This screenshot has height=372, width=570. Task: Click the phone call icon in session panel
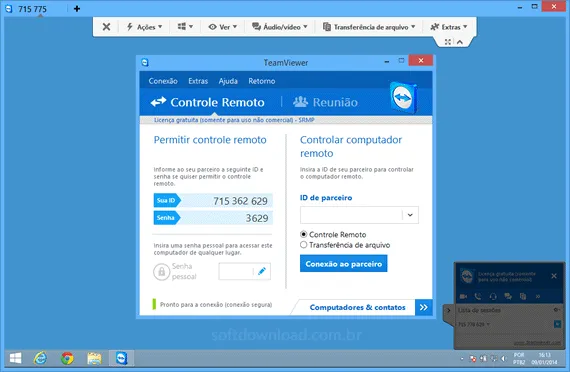tap(478, 296)
